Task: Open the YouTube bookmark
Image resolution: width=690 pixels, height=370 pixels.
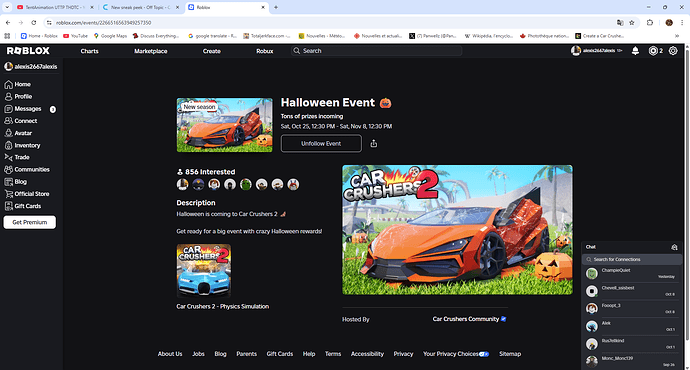Action: point(75,36)
